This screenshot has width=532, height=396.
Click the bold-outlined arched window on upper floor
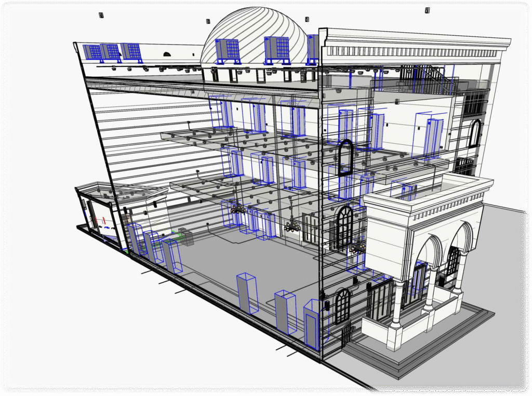tap(345, 157)
